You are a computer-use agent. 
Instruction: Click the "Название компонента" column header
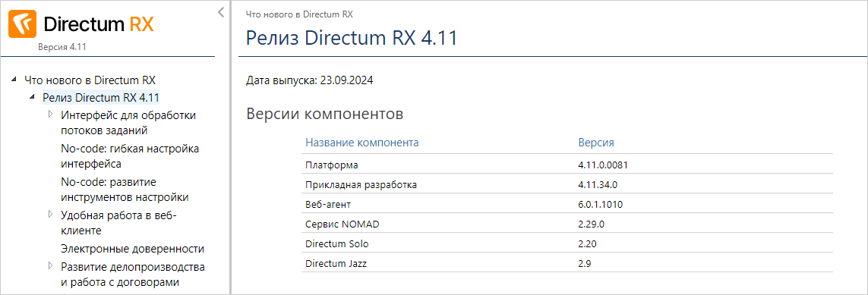tap(362, 143)
